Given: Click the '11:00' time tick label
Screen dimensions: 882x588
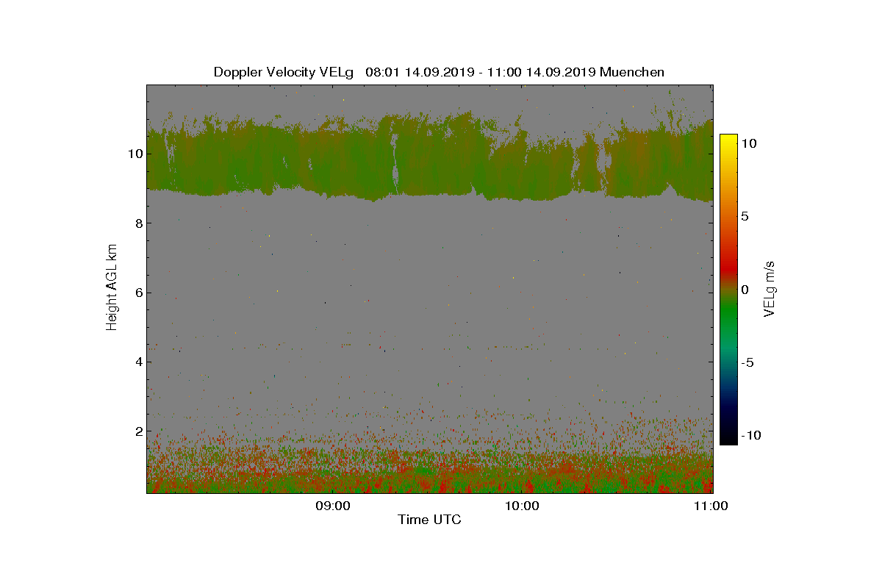Looking at the screenshot, I should (x=711, y=506).
